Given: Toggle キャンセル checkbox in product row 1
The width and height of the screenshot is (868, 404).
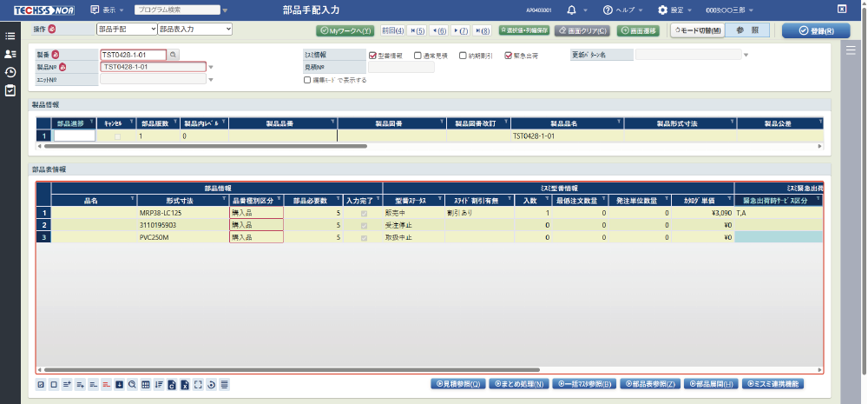Looking at the screenshot, I should point(117,136).
